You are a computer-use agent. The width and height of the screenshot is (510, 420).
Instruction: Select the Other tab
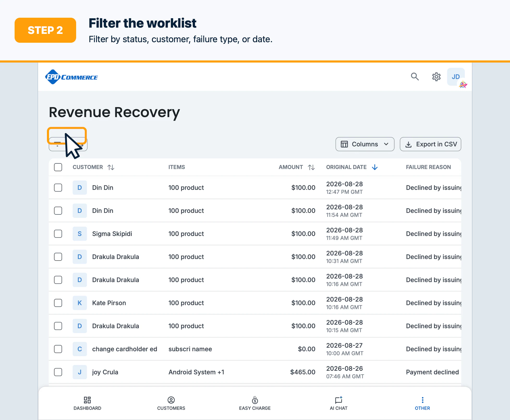pyautogui.click(x=422, y=403)
